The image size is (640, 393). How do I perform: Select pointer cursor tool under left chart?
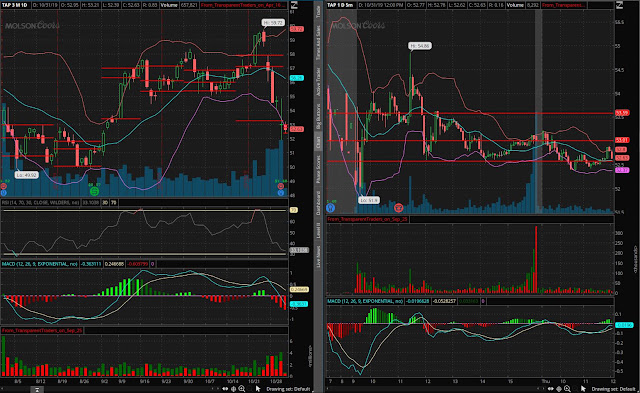click(258, 389)
